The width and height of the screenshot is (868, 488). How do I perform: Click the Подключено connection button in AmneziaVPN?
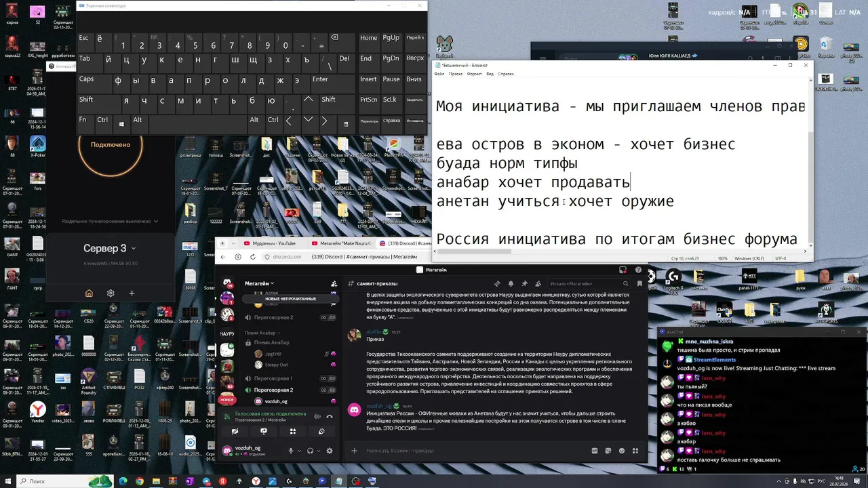coord(110,144)
